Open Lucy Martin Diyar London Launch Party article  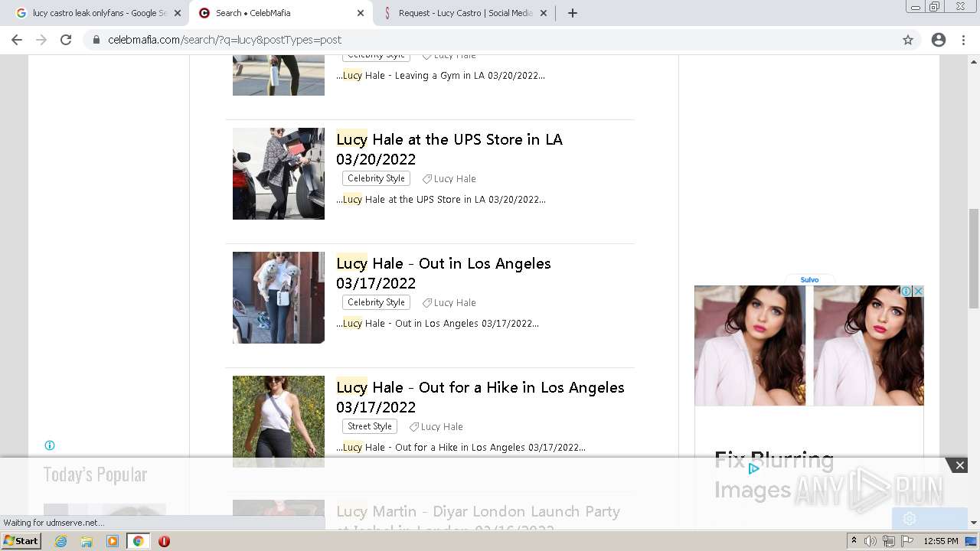coord(478,519)
